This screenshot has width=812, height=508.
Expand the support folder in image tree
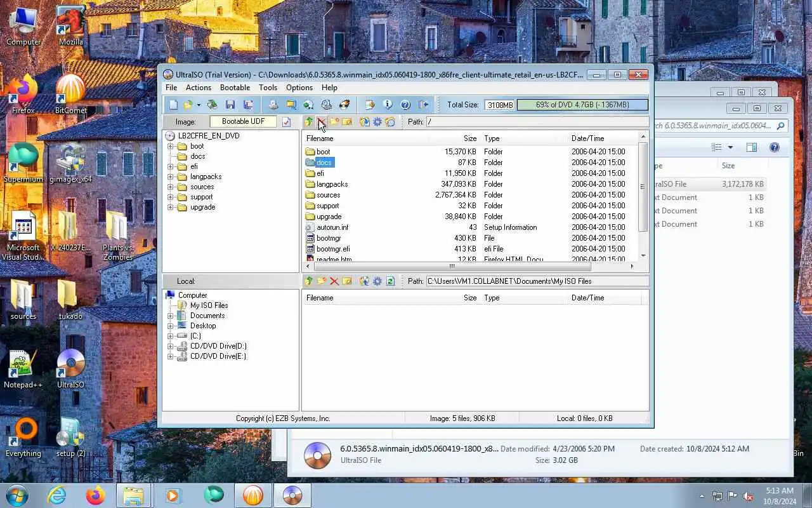pyautogui.click(x=171, y=197)
